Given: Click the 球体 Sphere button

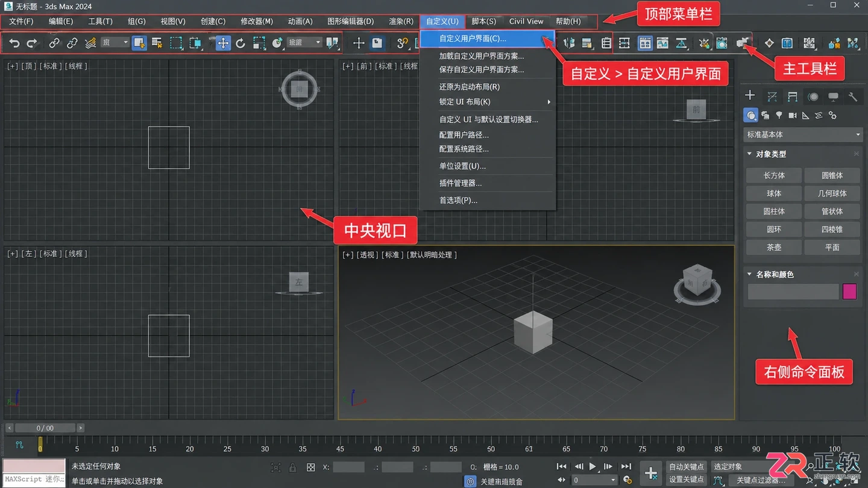Looking at the screenshot, I should point(774,193).
